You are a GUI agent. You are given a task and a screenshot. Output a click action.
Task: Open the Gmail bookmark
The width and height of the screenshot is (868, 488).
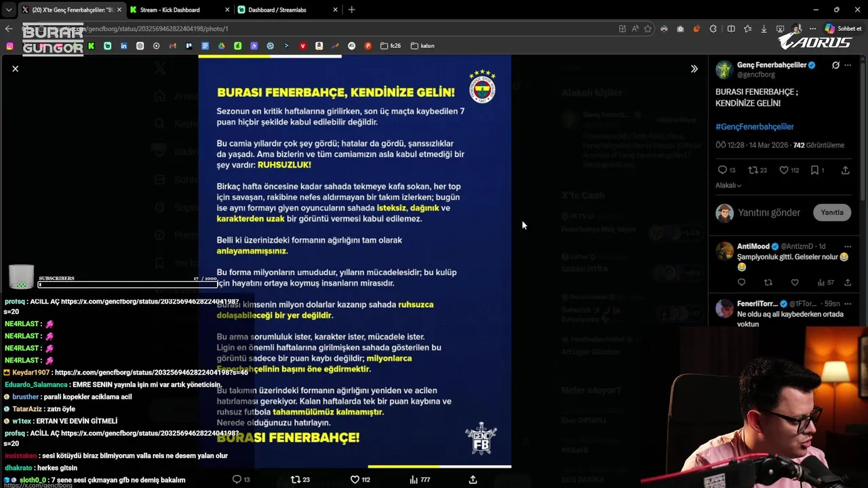[x=172, y=46]
